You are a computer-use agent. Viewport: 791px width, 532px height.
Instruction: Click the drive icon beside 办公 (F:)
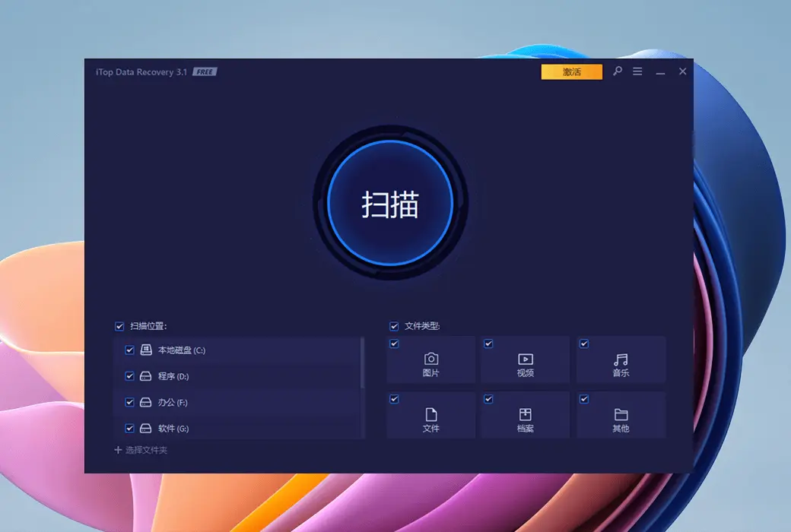click(x=145, y=402)
